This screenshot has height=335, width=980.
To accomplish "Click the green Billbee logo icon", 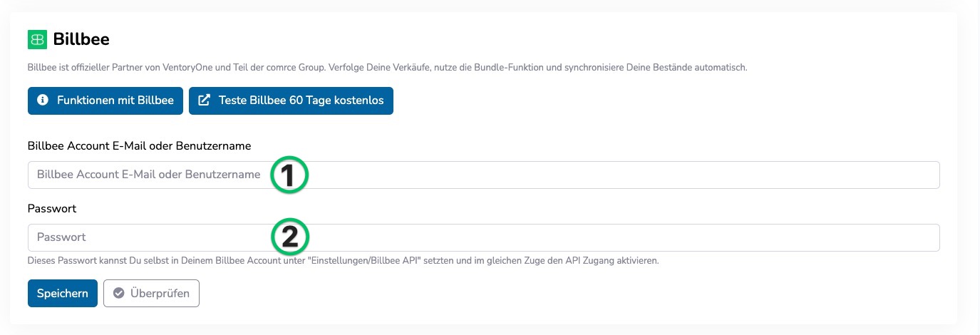I will 37,39.
